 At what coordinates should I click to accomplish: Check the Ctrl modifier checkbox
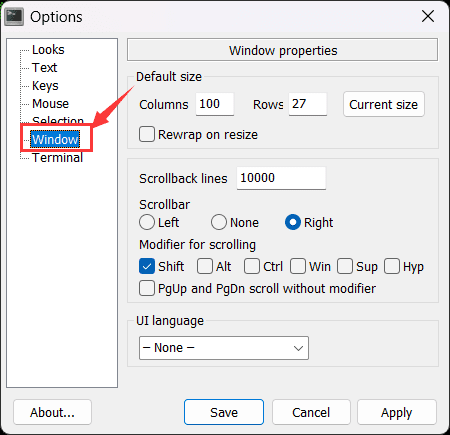coord(252,266)
